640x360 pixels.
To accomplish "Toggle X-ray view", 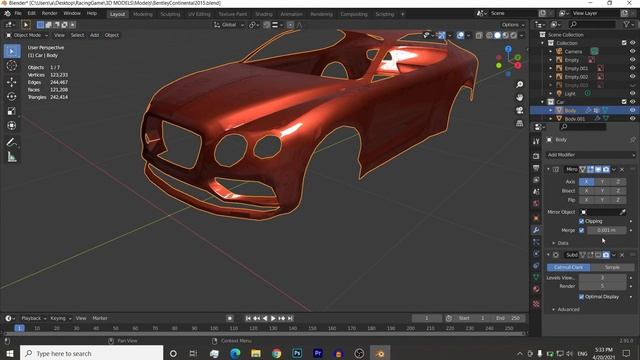I will tap(479, 36).
